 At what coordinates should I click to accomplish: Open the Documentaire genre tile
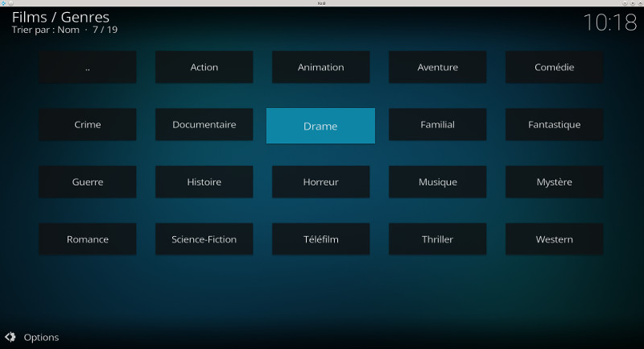(x=204, y=125)
